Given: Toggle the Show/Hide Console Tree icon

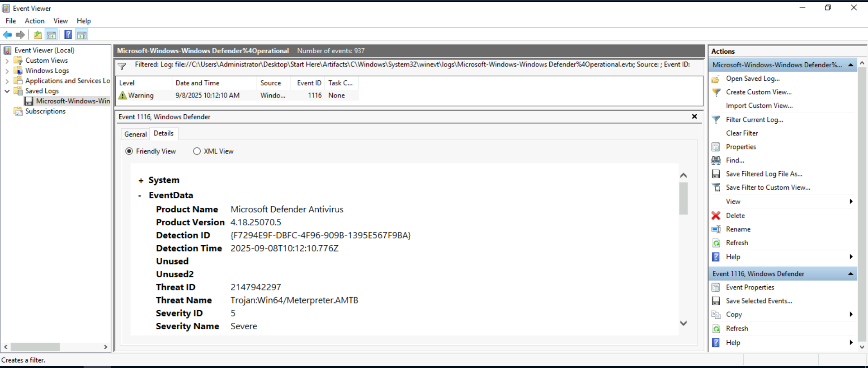Looking at the screenshot, I should point(52,35).
